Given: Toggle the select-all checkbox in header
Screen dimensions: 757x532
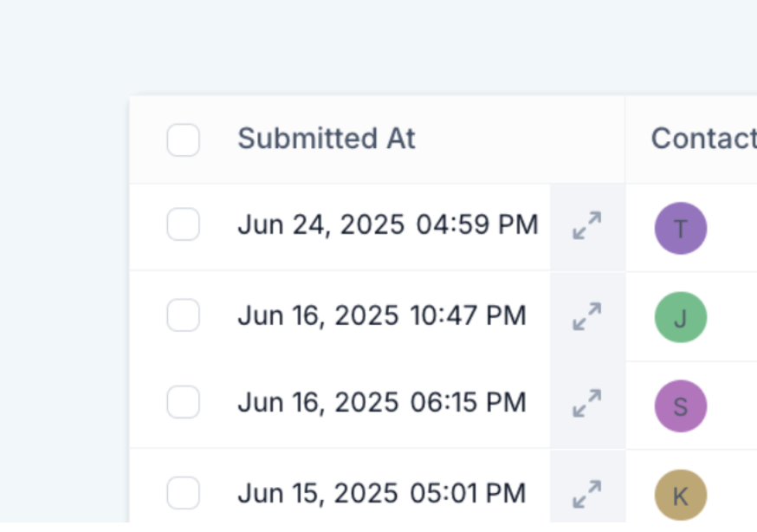Looking at the screenshot, I should [x=184, y=139].
